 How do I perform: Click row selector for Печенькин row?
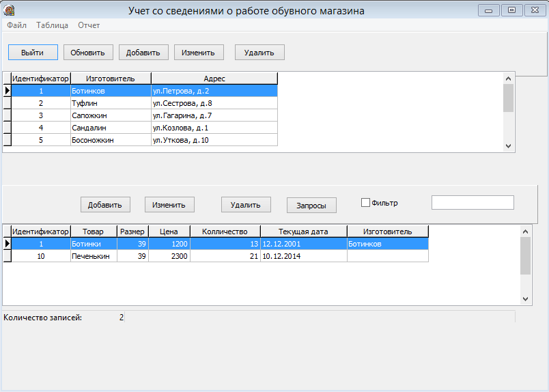point(7,256)
